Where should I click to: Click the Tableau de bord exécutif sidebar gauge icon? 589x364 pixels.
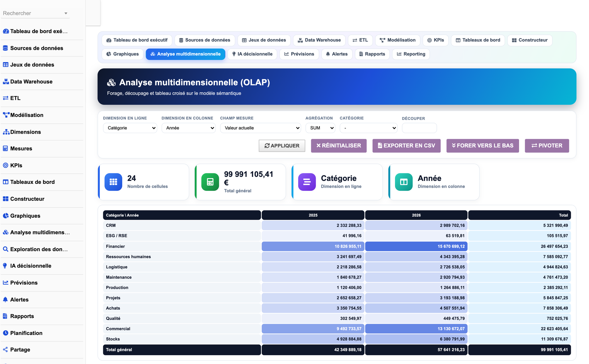(6, 31)
